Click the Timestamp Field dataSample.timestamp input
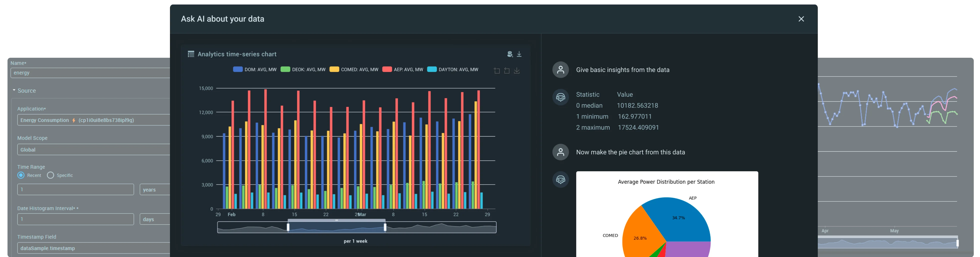The width and height of the screenshot is (980, 257). [x=93, y=248]
